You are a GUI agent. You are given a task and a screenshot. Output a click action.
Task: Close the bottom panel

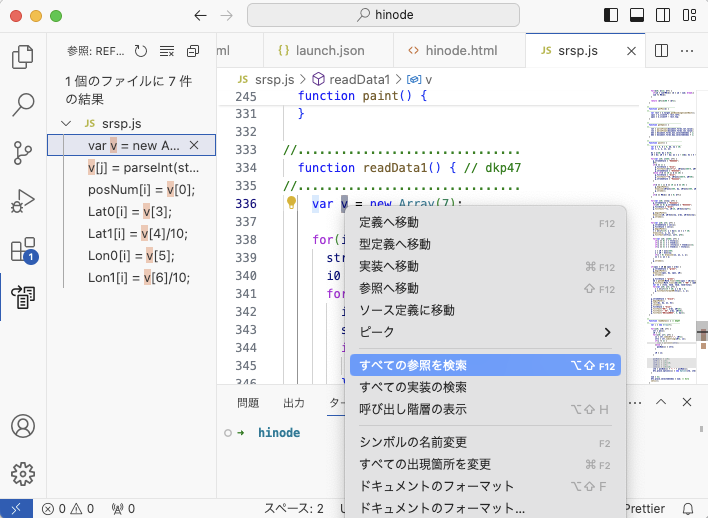pos(687,402)
